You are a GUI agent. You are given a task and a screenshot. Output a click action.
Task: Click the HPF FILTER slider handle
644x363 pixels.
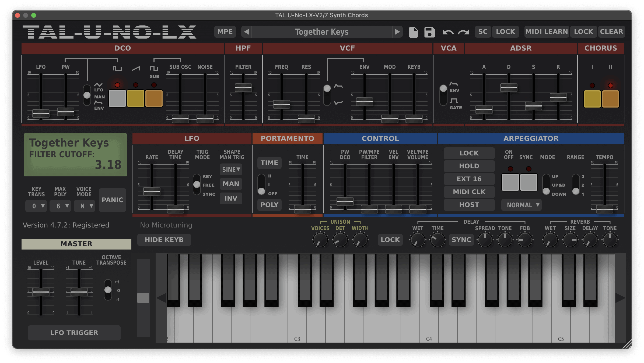point(243,87)
